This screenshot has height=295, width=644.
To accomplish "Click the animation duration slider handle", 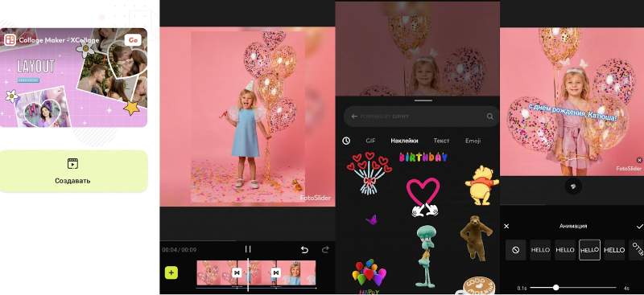I will tap(555, 288).
